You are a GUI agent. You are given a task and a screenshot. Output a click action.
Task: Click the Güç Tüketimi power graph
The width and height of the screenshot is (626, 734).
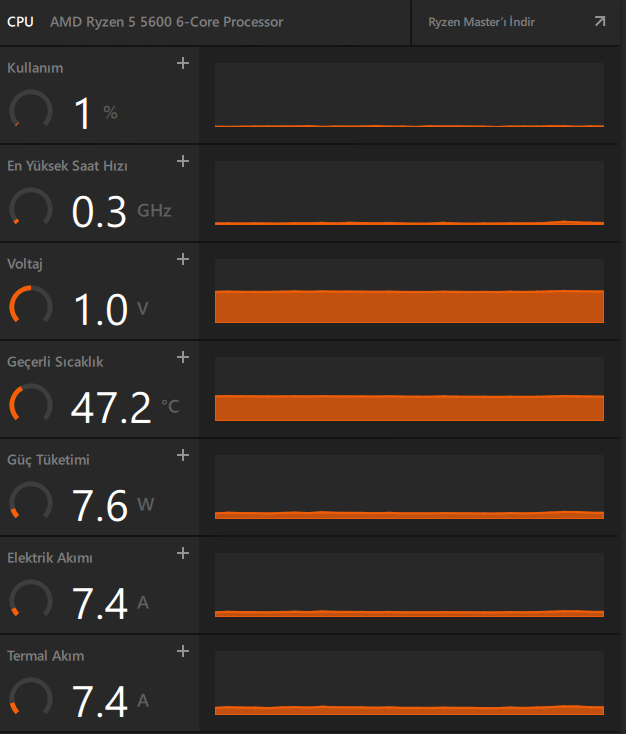click(409, 488)
